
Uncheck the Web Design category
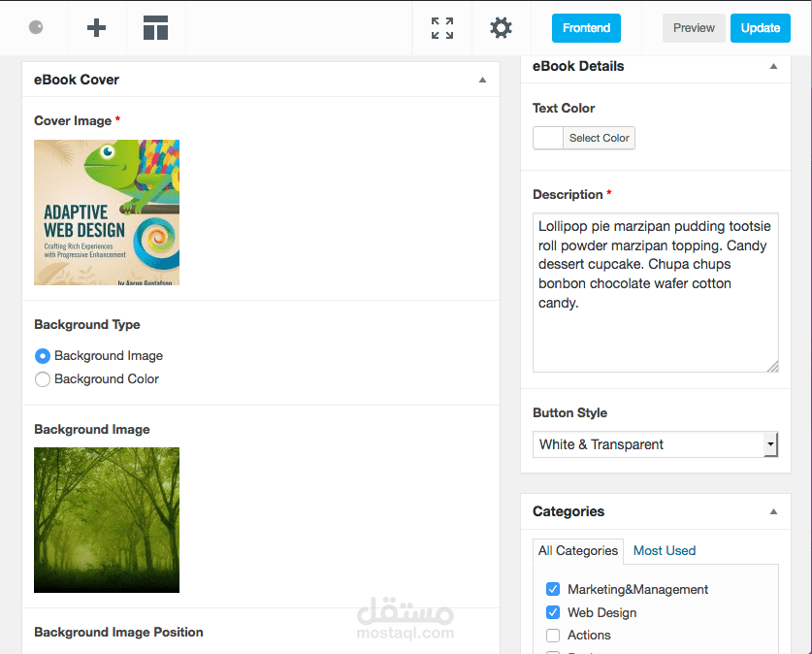553,612
